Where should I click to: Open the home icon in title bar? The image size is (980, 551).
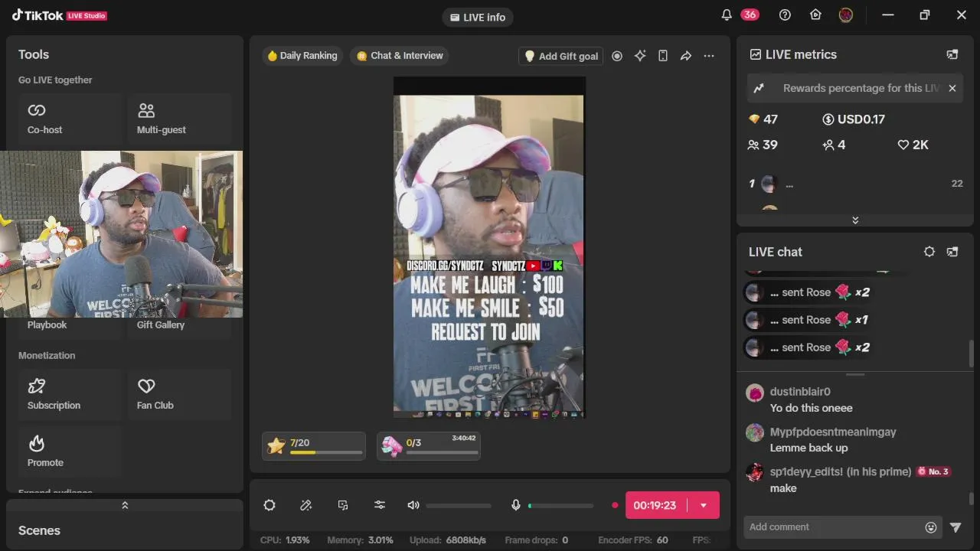(x=815, y=15)
